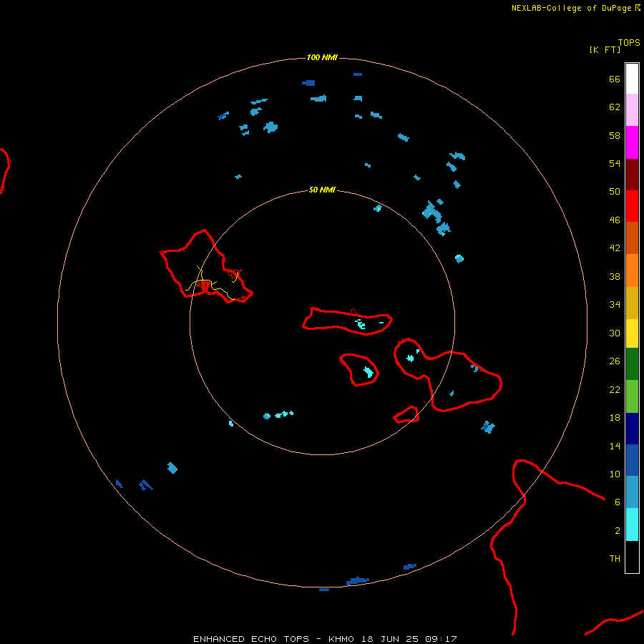Click the white swatch in the tops legend
The image size is (644, 644).
click(x=632, y=79)
